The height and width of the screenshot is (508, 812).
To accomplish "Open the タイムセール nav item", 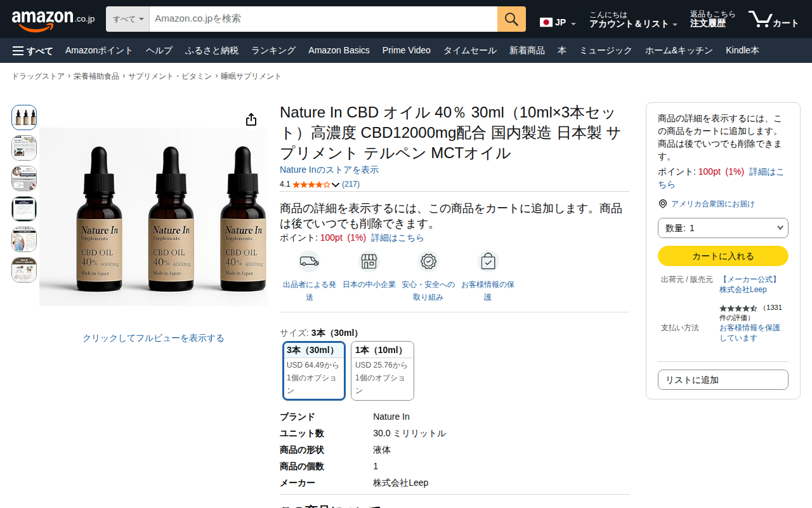I will coord(470,51).
